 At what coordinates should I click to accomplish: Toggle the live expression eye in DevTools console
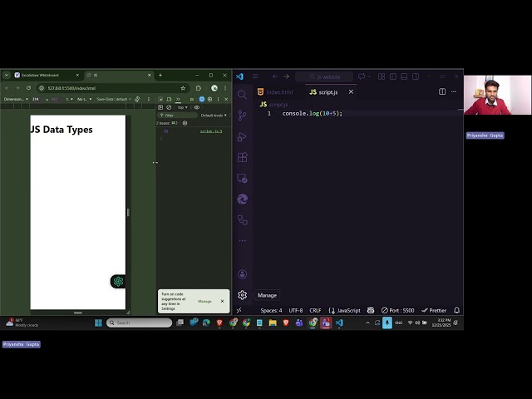click(x=196, y=107)
